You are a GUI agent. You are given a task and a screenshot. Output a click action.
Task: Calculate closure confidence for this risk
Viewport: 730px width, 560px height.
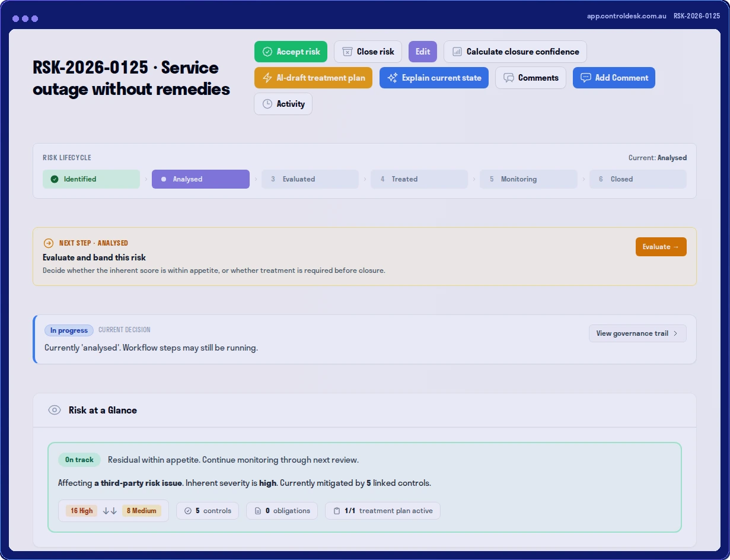point(515,52)
